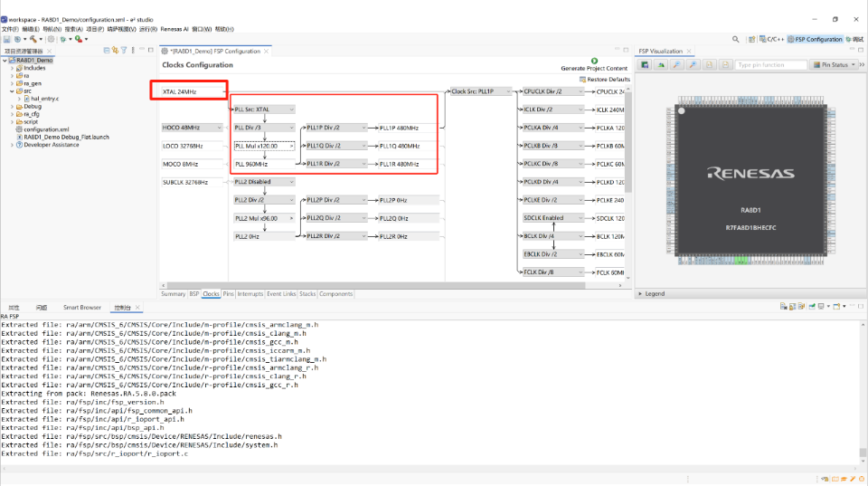Click the Save icon in main toolbar
Viewport: 868px width, 486px height.
[x=6, y=39]
